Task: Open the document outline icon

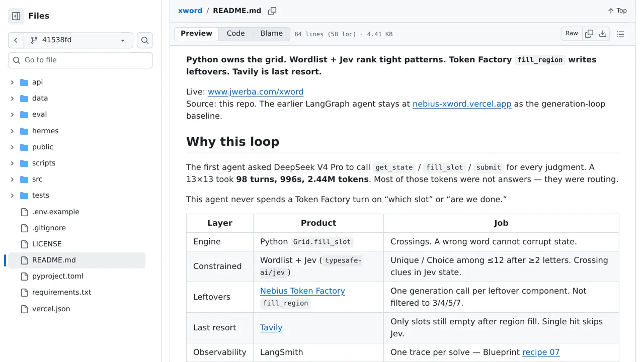Action: pyautogui.click(x=620, y=34)
